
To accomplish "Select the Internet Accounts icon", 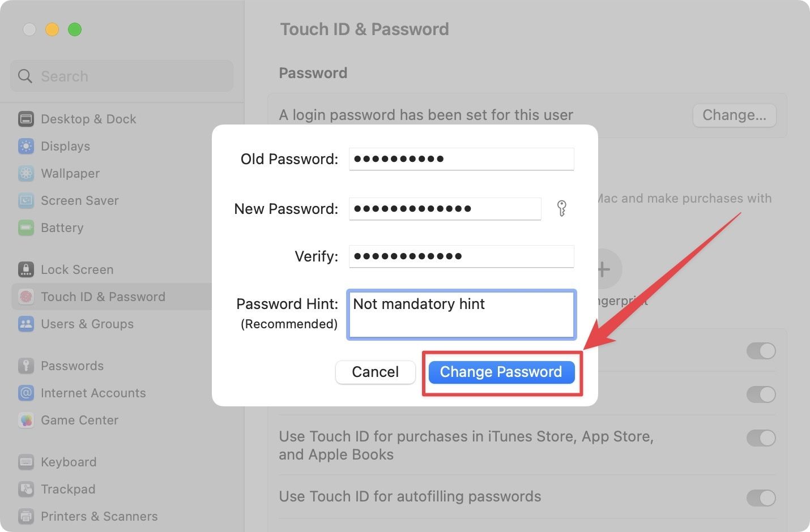I will pos(26,393).
